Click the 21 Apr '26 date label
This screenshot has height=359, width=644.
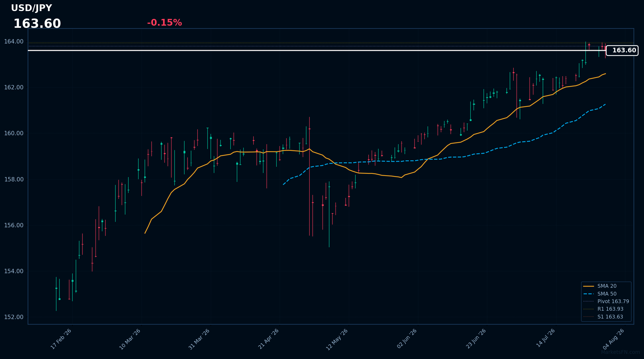click(268, 339)
